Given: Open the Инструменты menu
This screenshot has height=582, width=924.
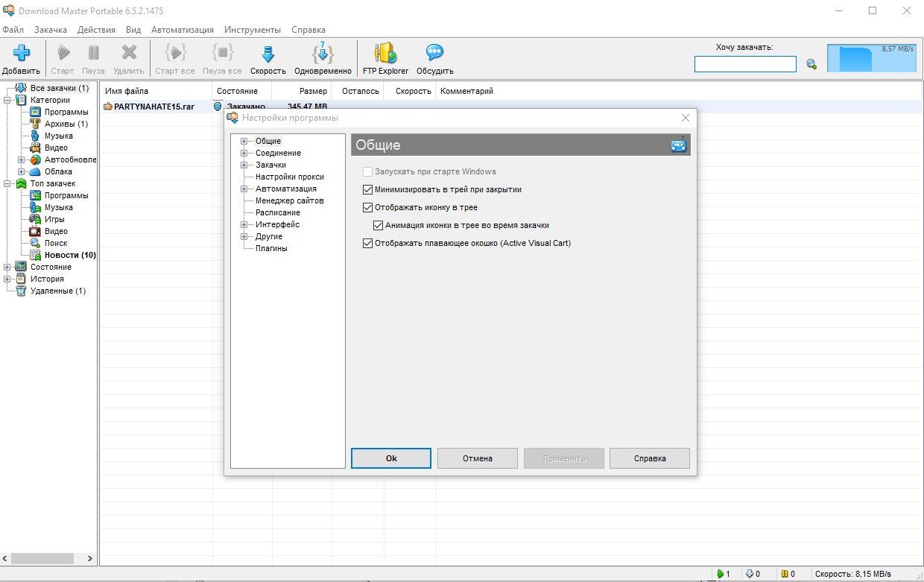Looking at the screenshot, I should click(x=253, y=30).
